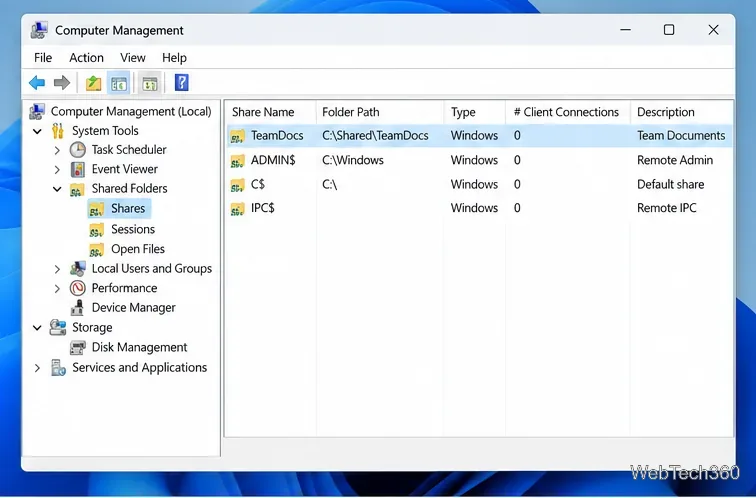Click the Sessions node folder icon
Screen dimensions: 756x498
pos(96,229)
